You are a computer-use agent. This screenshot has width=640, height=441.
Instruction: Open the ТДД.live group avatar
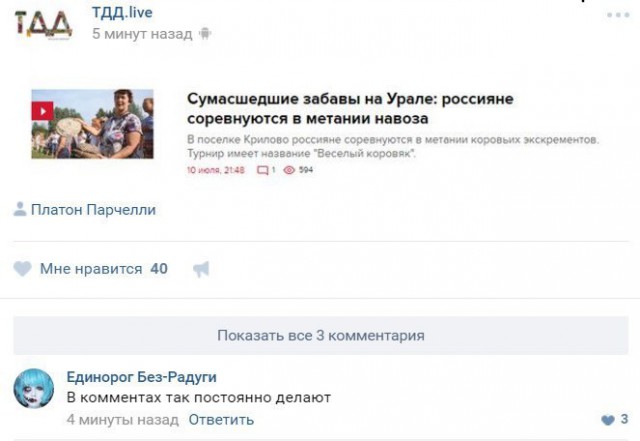[44, 25]
